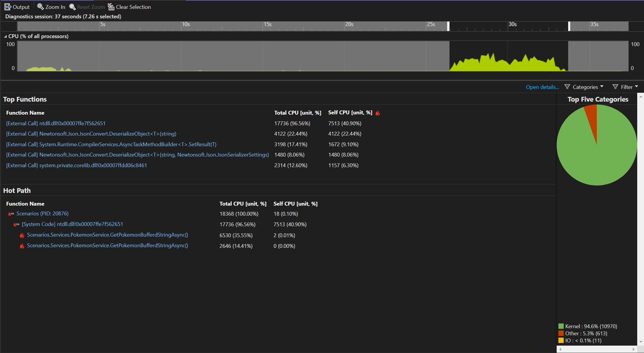Click the Categories funnel icon
Viewport: 644px width, 353px height.
pyautogui.click(x=567, y=87)
